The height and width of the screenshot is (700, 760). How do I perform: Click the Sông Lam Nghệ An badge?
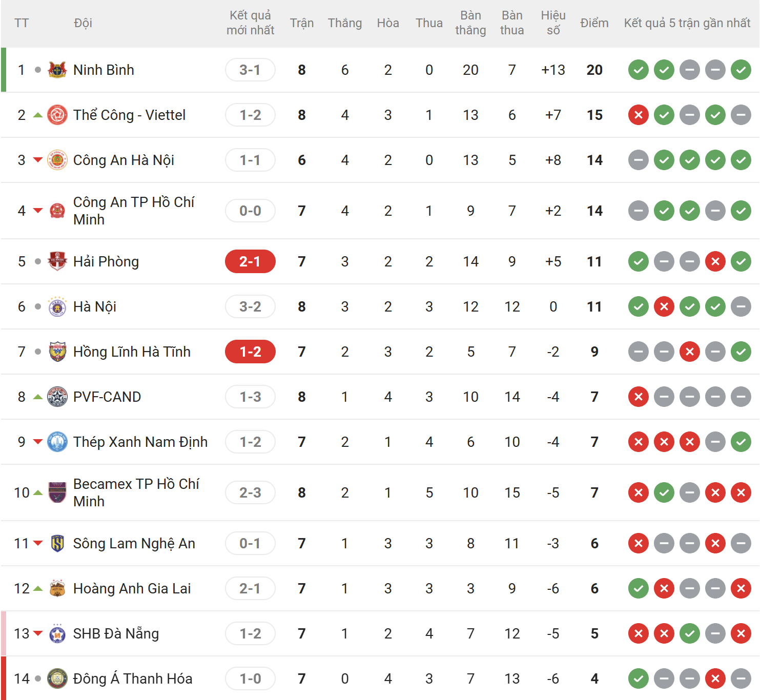[x=57, y=543]
